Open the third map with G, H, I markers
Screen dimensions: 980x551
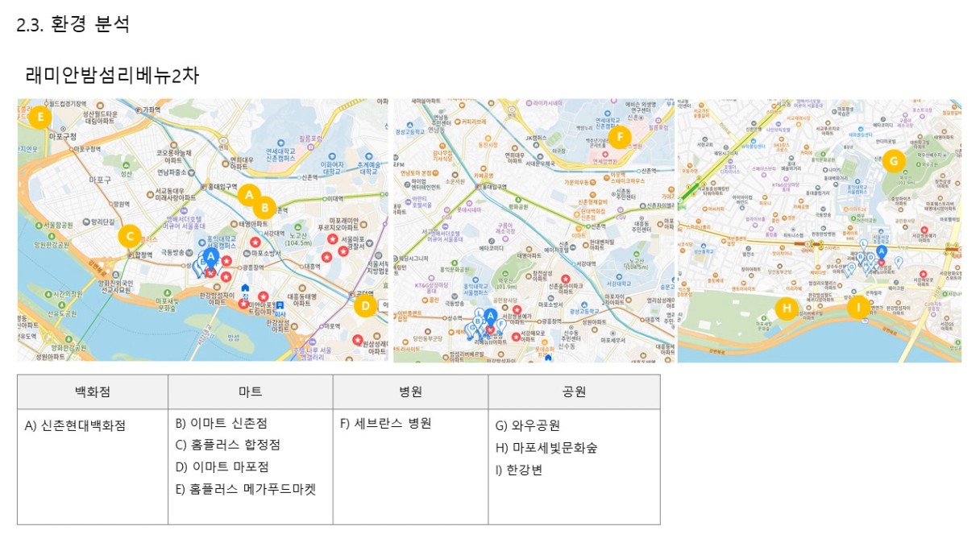820,230
